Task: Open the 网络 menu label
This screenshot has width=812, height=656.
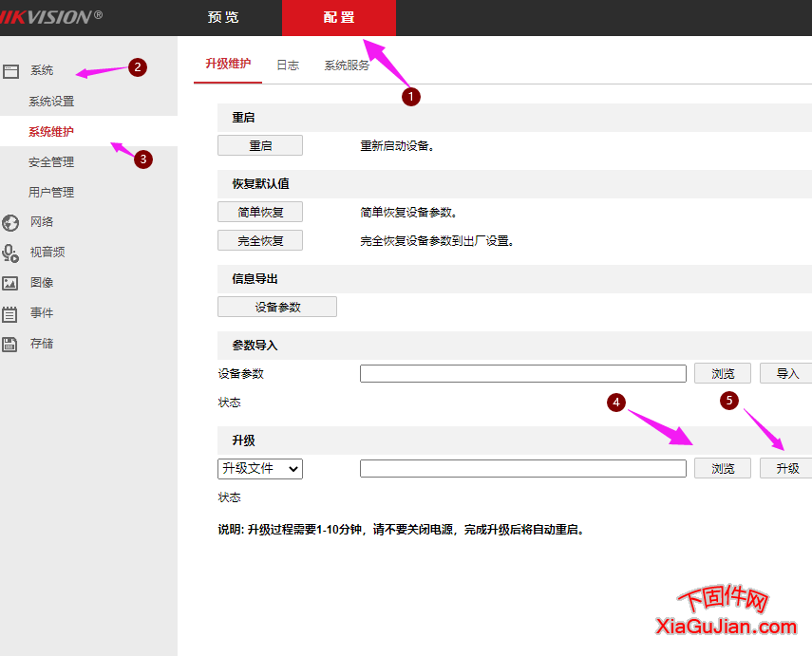Action: (x=42, y=222)
